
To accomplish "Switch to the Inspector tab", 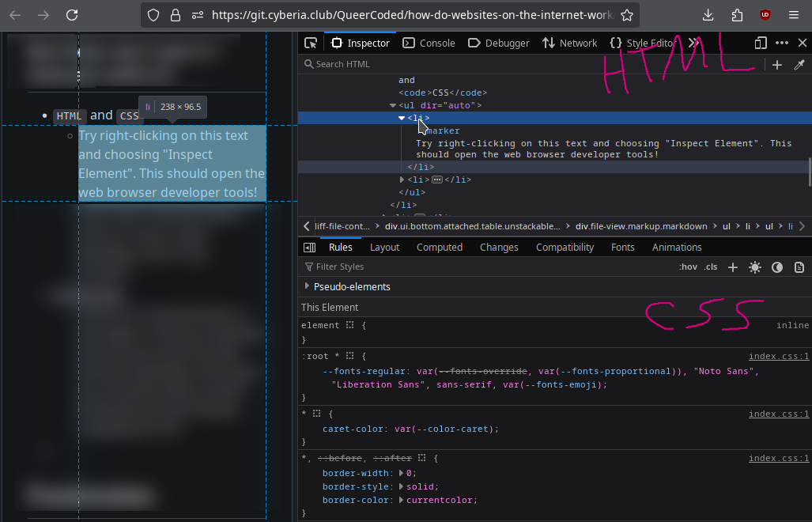I will tap(361, 43).
